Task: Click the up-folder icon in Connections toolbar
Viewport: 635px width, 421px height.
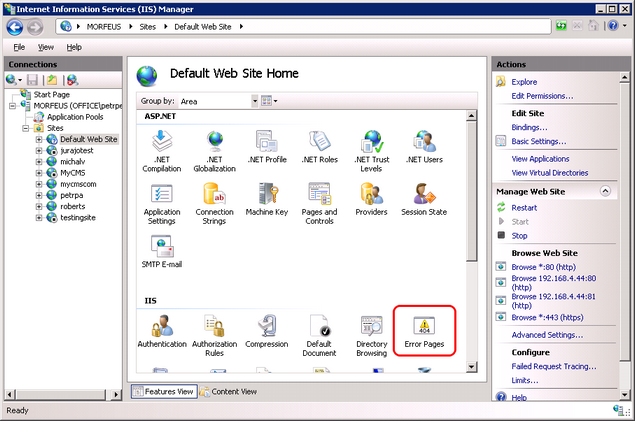Action: point(52,80)
